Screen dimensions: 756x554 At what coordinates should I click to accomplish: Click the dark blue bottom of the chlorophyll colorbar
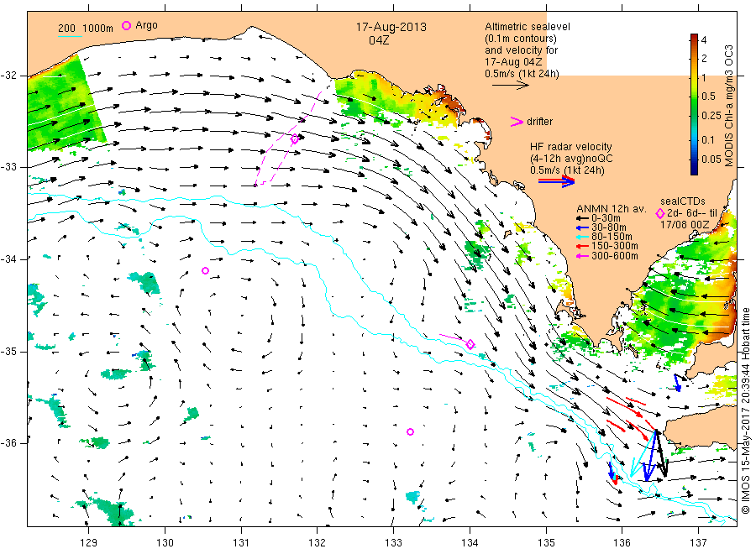(694, 169)
